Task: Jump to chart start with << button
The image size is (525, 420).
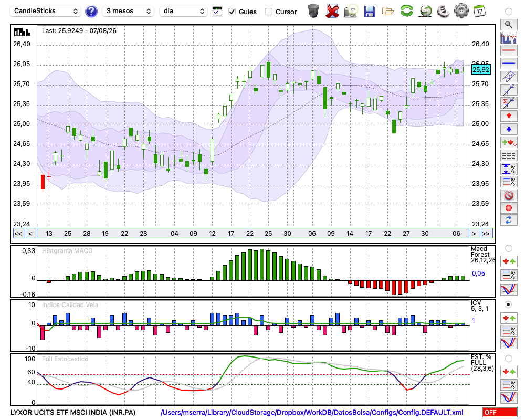Action: tap(18, 234)
